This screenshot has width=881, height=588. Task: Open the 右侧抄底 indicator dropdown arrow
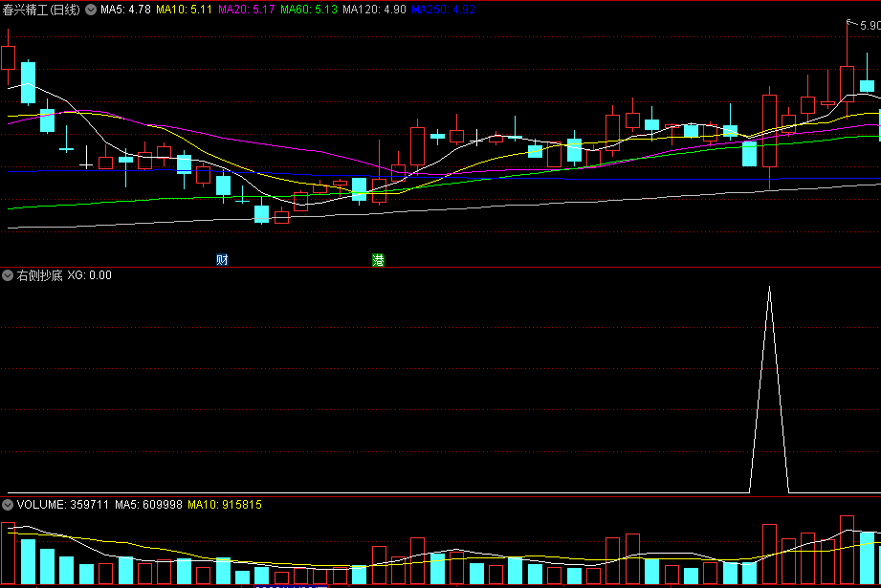click(8, 275)
